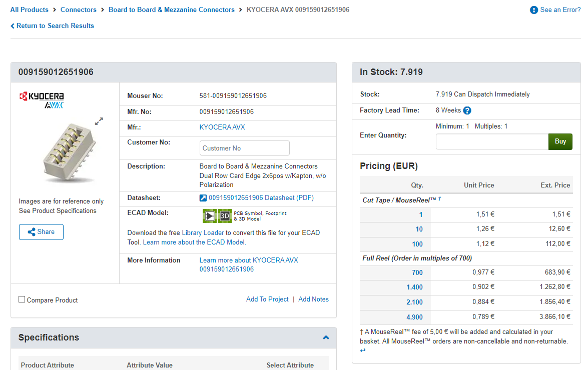Open the ECAD 3D model icon
Screen dimensions: 588x370
[225, 216]
